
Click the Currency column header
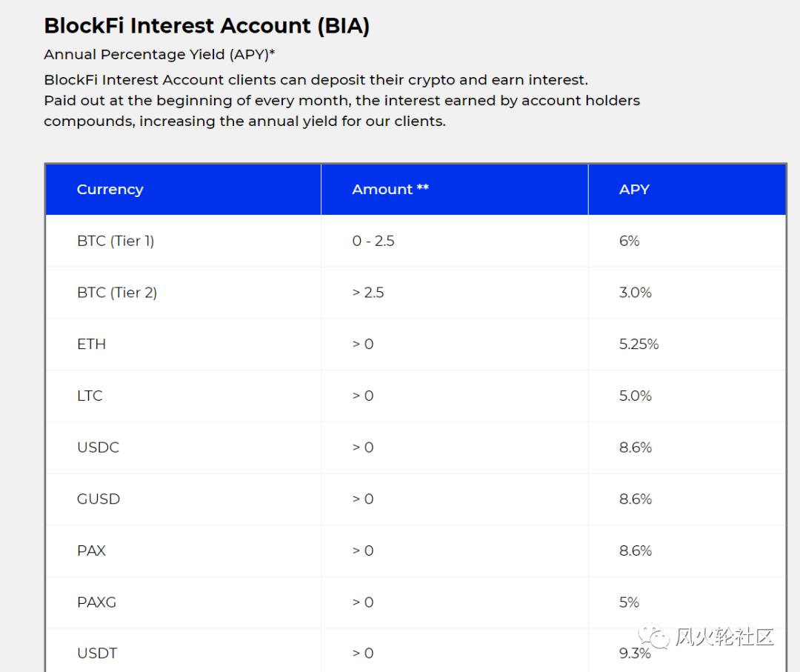click(110, 189)
